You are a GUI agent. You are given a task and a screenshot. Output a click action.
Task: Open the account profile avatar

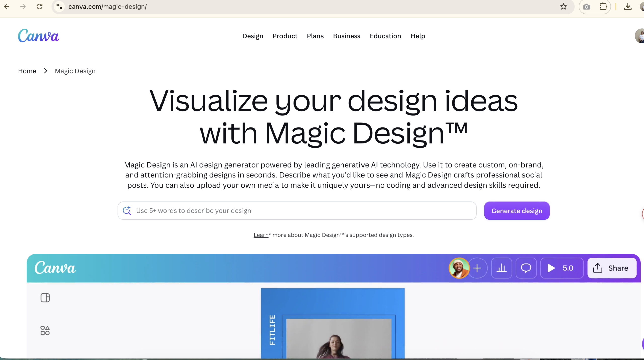(x=639, y=36)
